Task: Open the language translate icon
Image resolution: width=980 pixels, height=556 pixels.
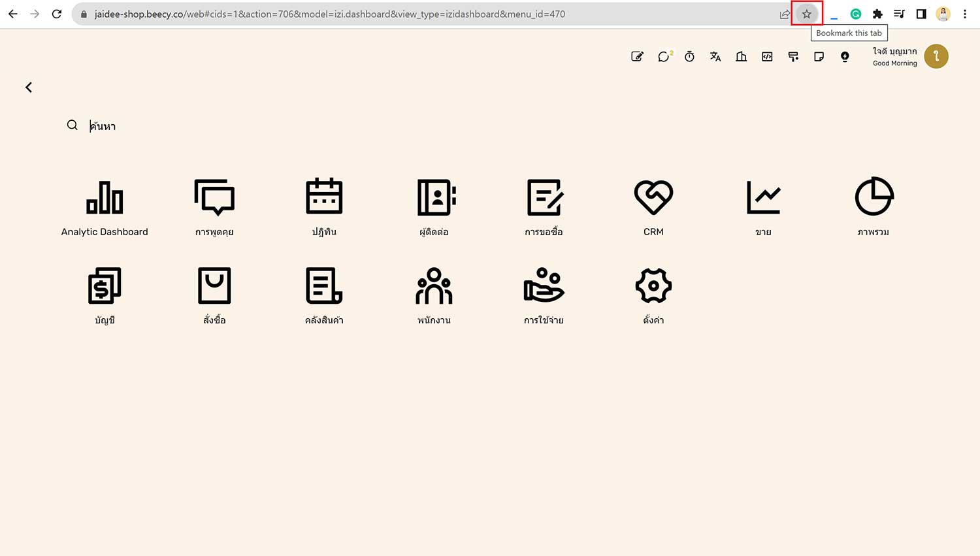Action: click(x=715, y=57)
